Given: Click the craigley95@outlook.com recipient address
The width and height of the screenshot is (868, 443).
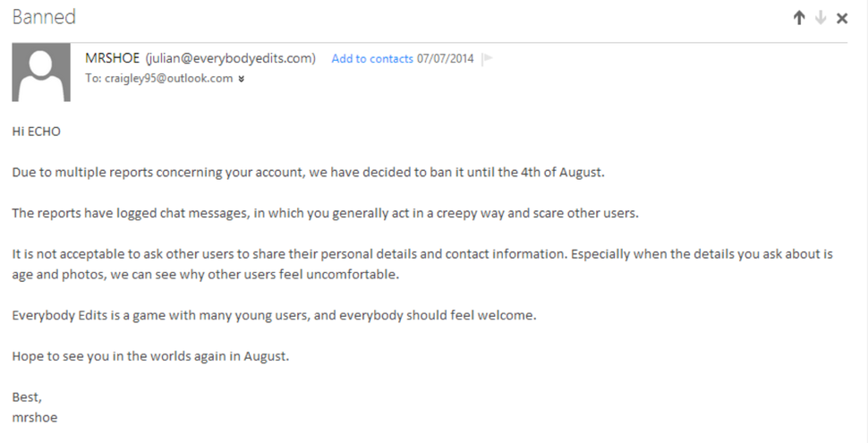Looking at the screenshot, I should [x=169, y=79].
